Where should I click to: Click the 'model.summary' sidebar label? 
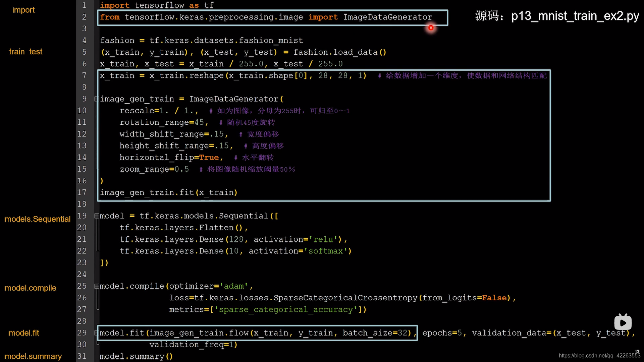click(33, 356)
